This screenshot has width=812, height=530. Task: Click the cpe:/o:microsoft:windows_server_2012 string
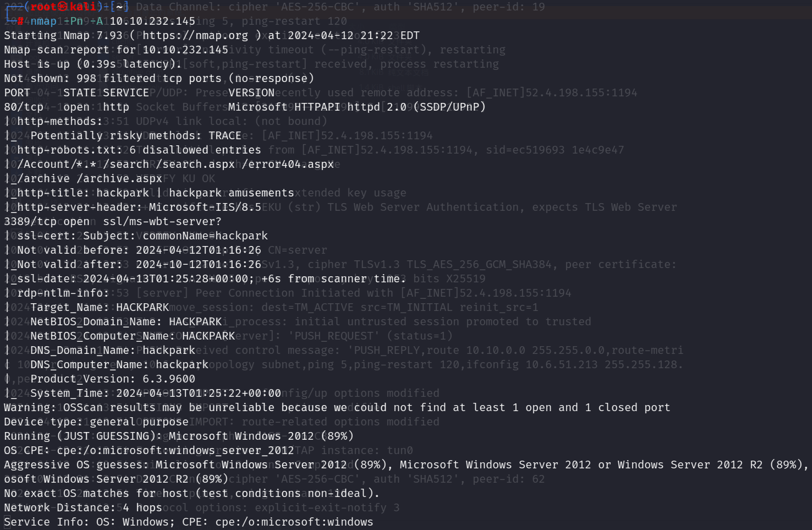(x=175, y=450)
